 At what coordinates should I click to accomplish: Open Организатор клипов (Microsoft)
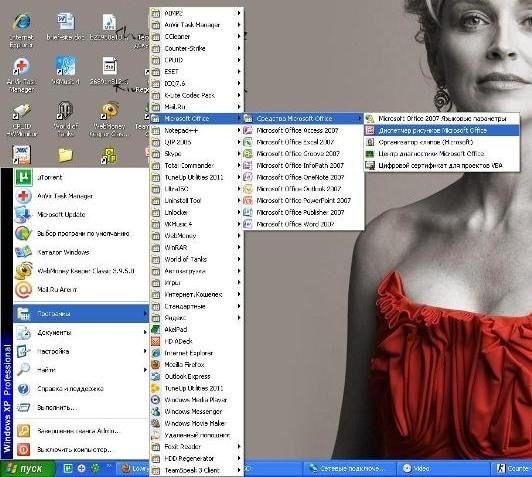442,142
